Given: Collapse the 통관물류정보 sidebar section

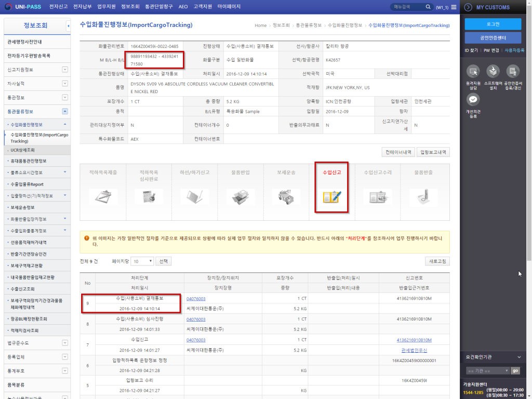Looking at the screenshot, I should 65,111.
